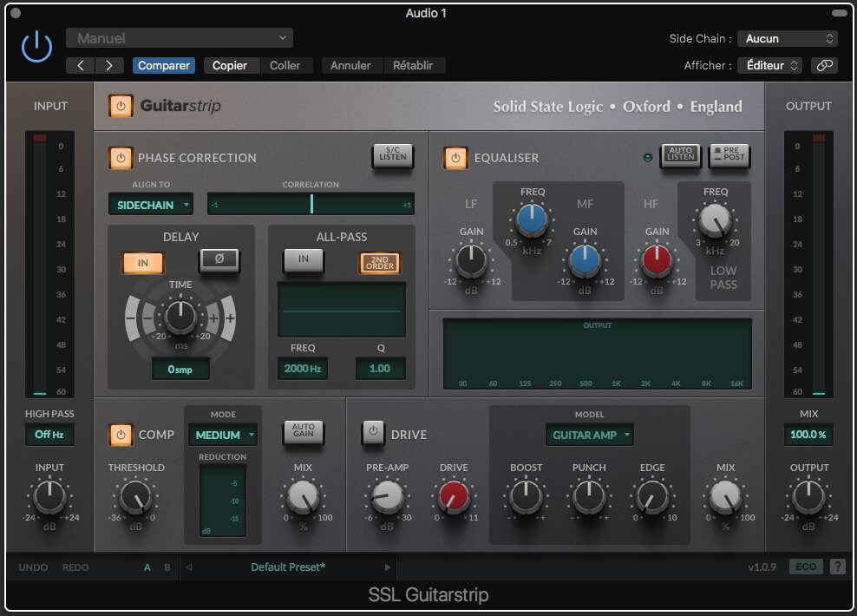The width and height of the screenshot is (857, 616).
Task: Toggle All-Pass IN button
Action: point(304,260)
